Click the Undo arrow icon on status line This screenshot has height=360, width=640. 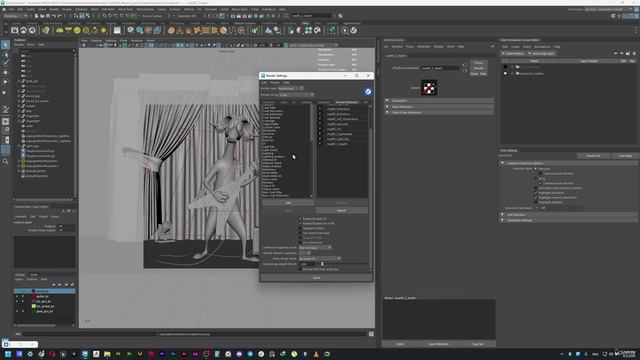pos(53,16)
